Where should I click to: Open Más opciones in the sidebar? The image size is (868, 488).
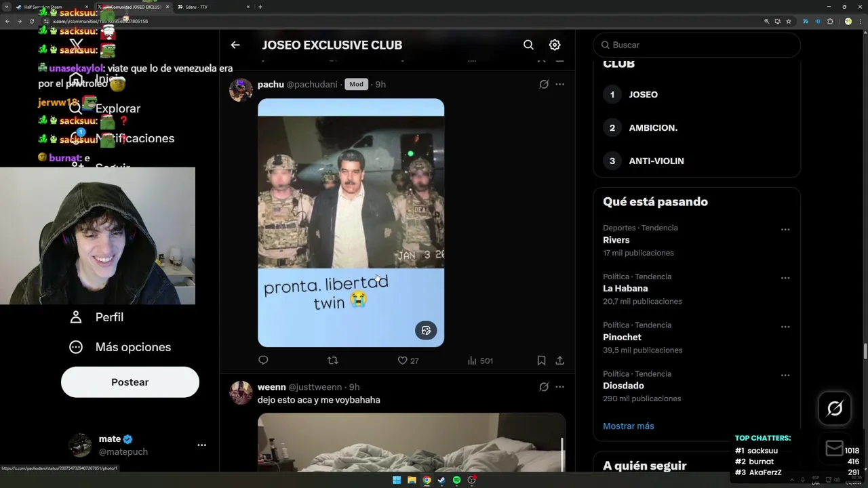coord(120,347)
